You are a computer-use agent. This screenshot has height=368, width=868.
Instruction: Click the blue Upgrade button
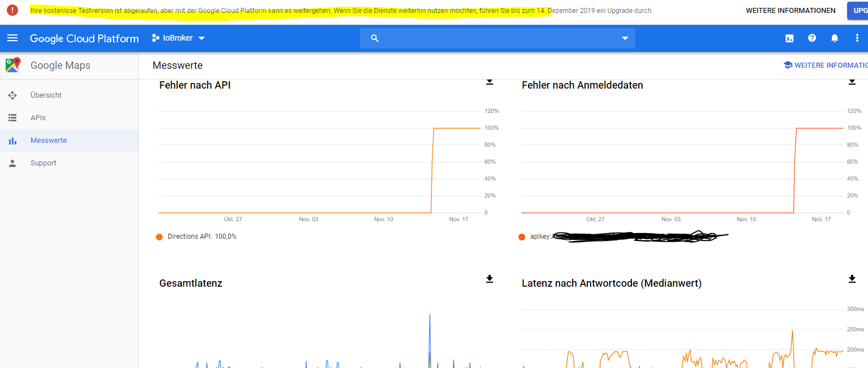tap(857, 11)
